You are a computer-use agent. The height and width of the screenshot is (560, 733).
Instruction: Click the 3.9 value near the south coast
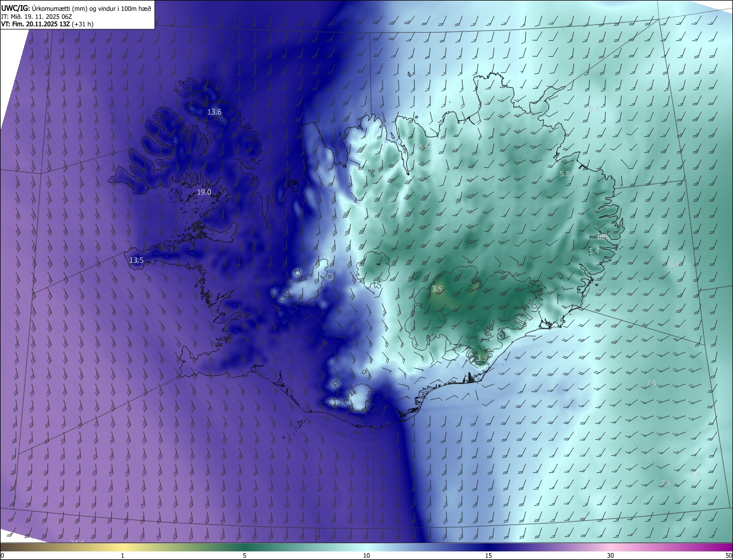[481, 358]
